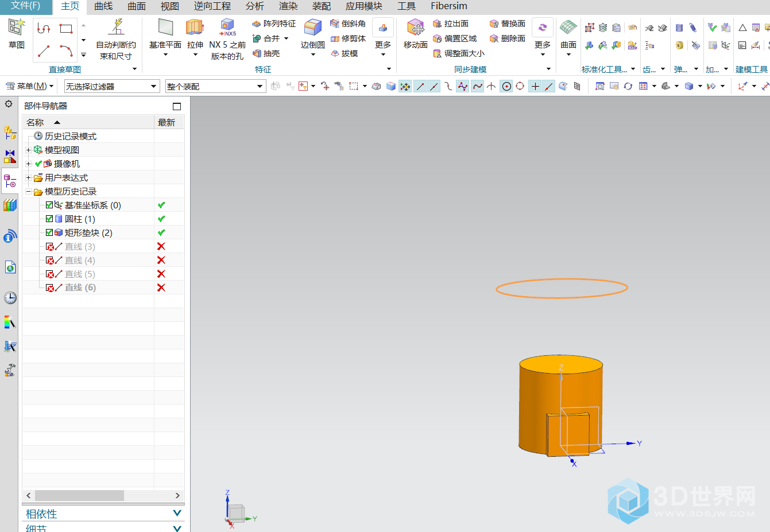Click the 调整面大小 resize face tool
770x532 pixels.
pyautogui.click(x=459, y=53)
